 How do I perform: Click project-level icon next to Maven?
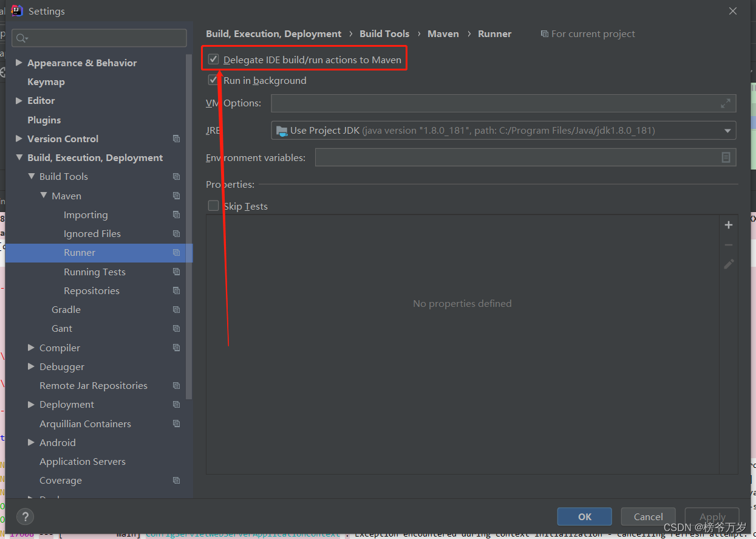point(176,196)
